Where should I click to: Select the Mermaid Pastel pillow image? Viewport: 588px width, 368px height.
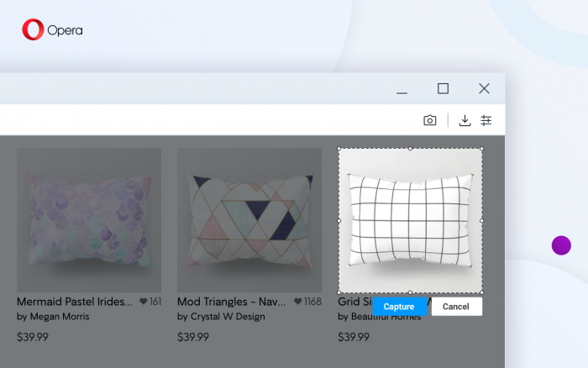[89, 220]
